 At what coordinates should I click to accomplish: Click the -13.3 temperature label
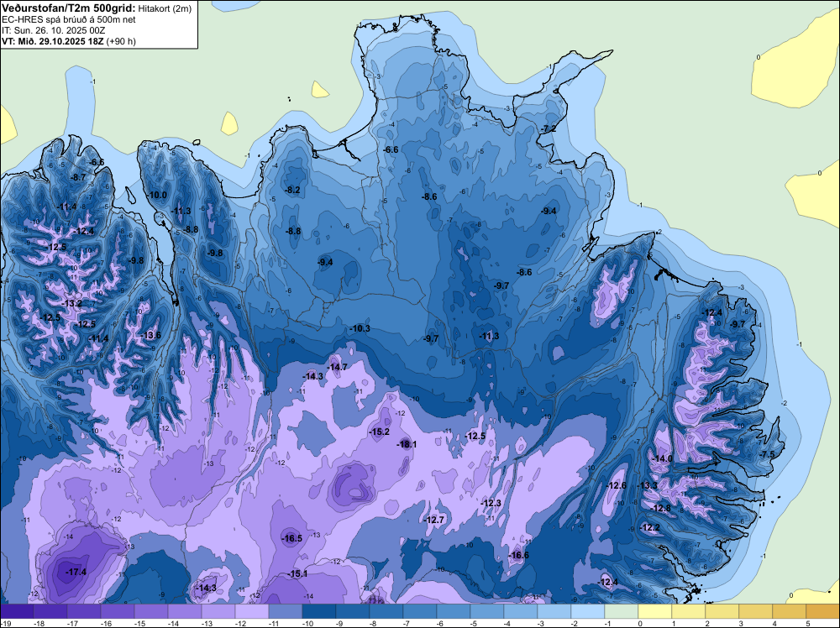click(x=647, y=485)
